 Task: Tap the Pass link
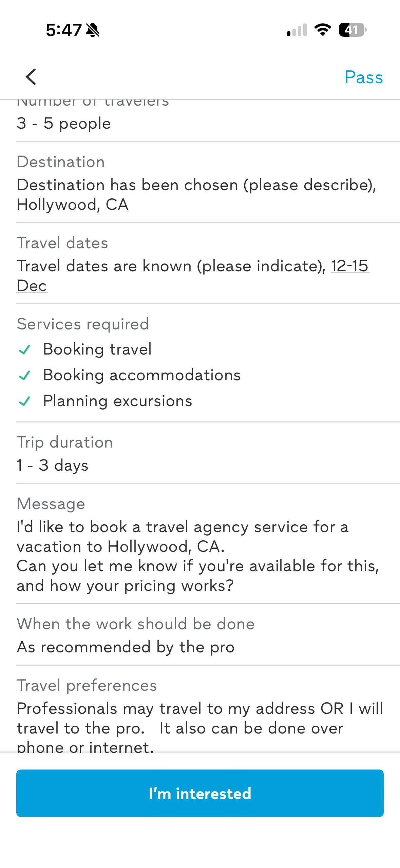point(364,77)
